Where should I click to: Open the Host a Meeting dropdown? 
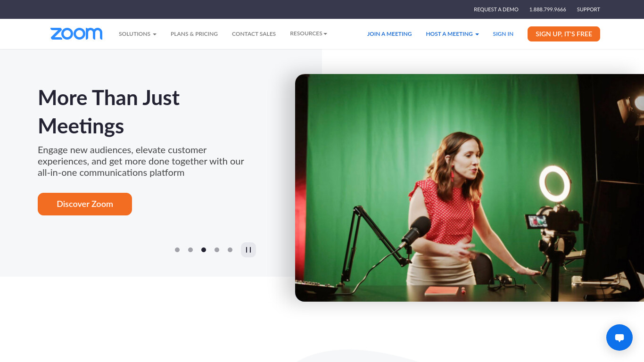click(452, 34)
